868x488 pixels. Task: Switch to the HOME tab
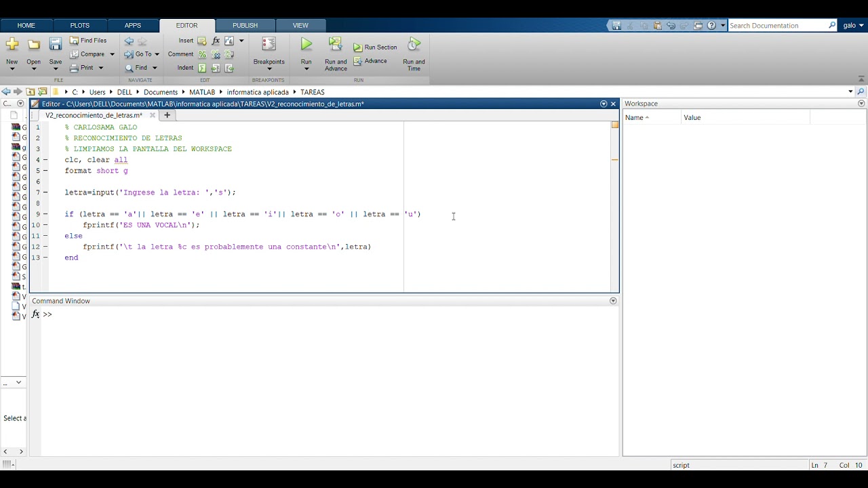tap(26, 26)
